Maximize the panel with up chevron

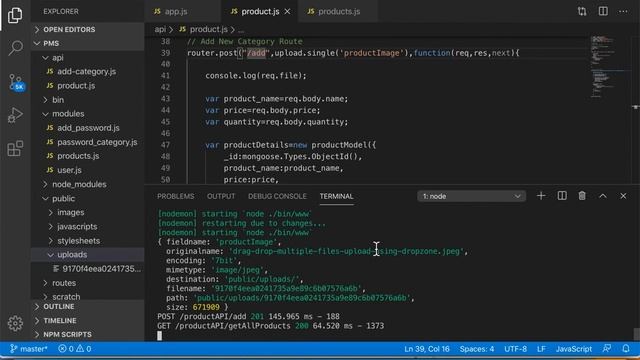tap(603, 196)
